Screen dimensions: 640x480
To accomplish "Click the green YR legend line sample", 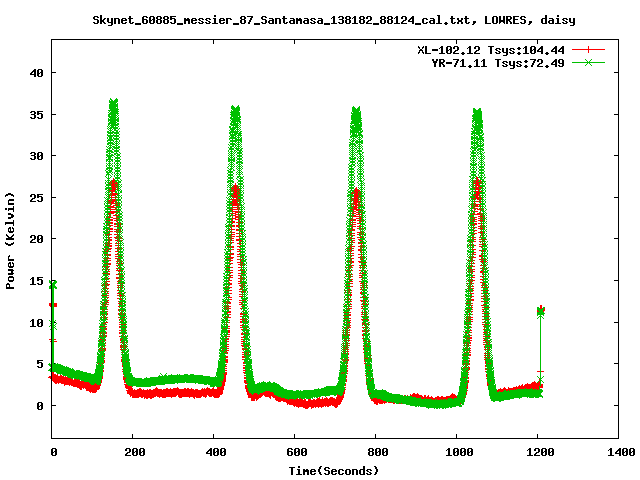I will (588, 62).
